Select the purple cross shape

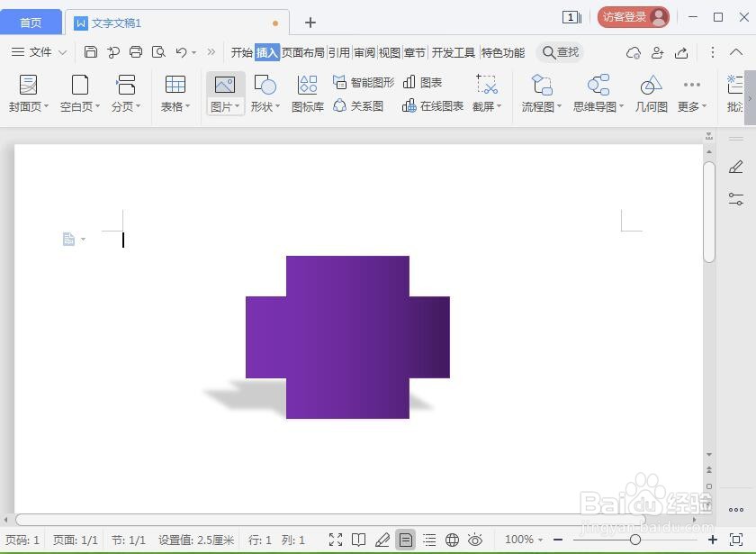tap(347, 337)
